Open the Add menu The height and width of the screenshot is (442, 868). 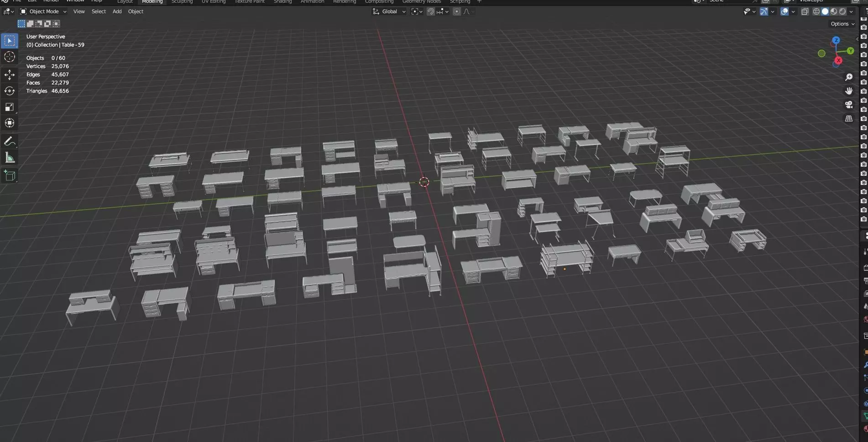[x=117, y=11]
